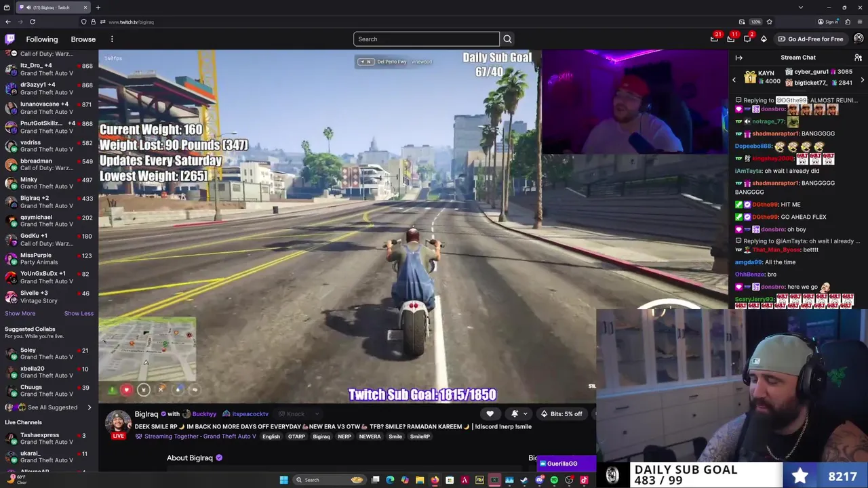Open Itz_Dro_ channel in sidebar
Viewport: 868px width, 488px height.
[x=49, y=69]
